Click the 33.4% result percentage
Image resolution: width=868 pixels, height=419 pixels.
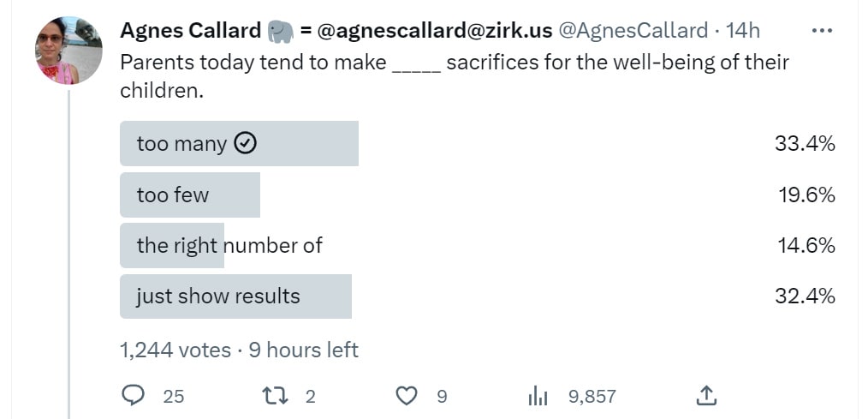pos(805,144)
